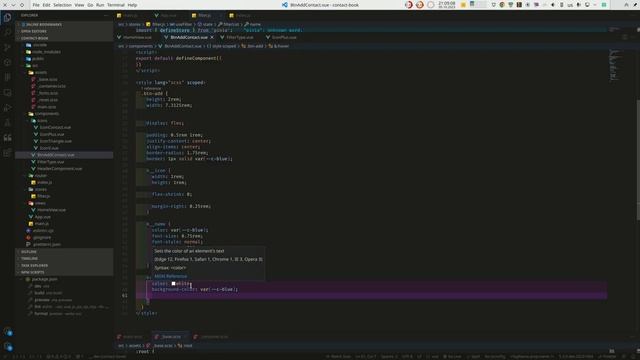Expand the Open Editors section
640x360 pixels.
[x=64, y=31]
